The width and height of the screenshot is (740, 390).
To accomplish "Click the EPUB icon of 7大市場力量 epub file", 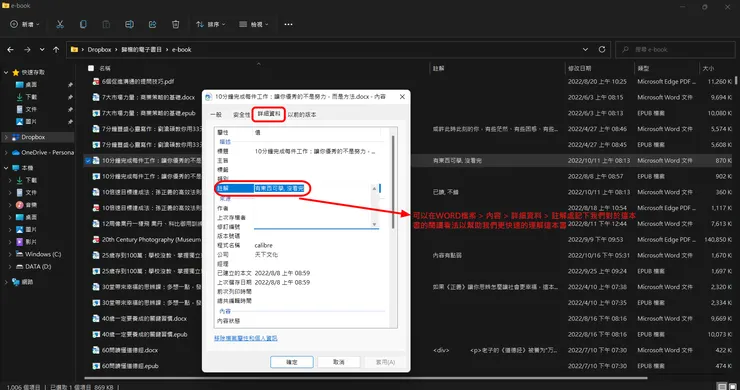I will (96, 113).
